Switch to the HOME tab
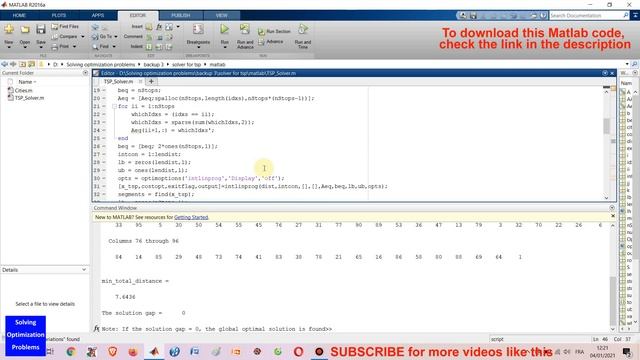 (19, 16)
